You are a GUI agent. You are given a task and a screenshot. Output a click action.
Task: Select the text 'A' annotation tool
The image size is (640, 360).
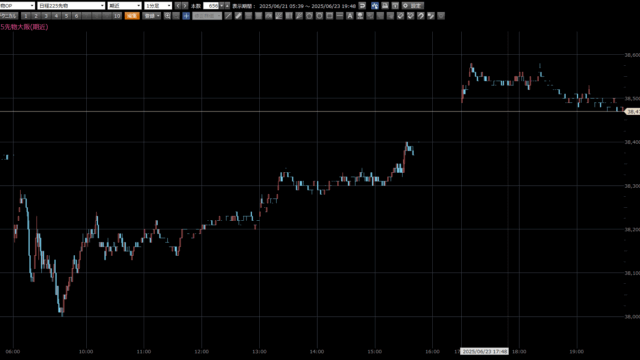[x=350, y=16]
